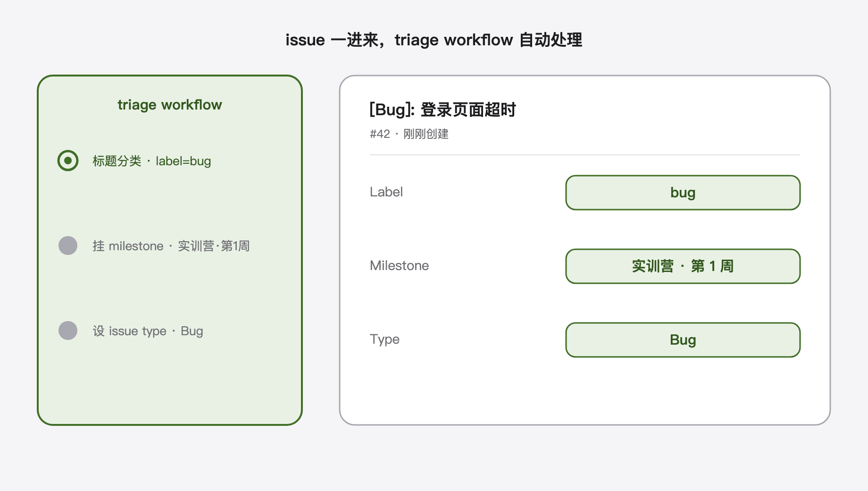Click the [Bug]: 登录页面超时 issue title
Viewport: 868px width, 491px height.
pyautogui.click(x=442, y=110)
